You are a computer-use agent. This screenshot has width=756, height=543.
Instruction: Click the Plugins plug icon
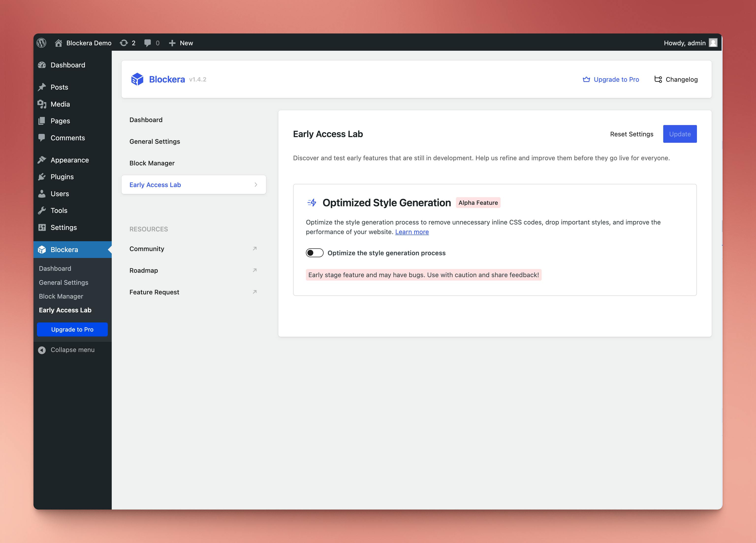point(42,177)
